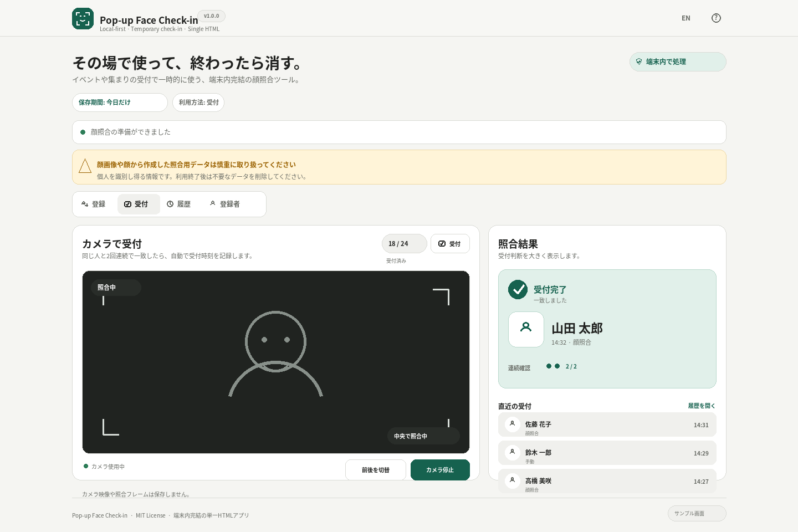Select the 鈴木 一郎 check-in row
This screenshot has width=798, height=532.
[607, 453]
